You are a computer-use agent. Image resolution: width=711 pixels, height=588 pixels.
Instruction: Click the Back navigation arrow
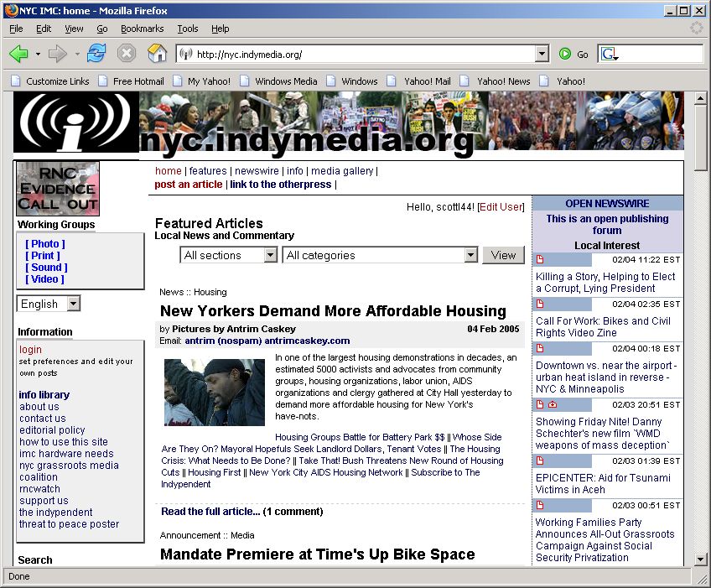coord(19,54)
